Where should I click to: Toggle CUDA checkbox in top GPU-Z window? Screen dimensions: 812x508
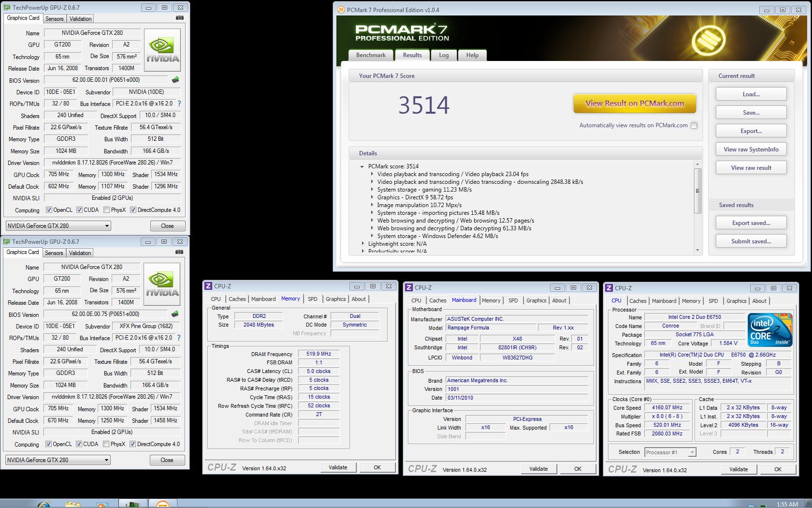pos(79,210)
